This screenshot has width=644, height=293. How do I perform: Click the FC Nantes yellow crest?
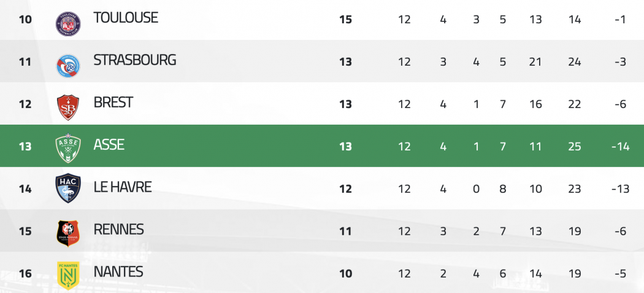point(68,275)
